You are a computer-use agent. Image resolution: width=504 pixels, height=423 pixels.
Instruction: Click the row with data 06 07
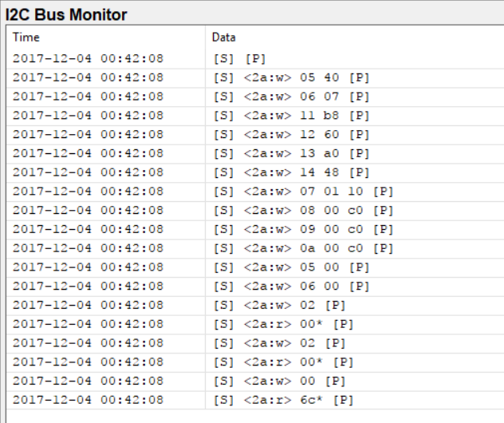click(x=291, y=97)
